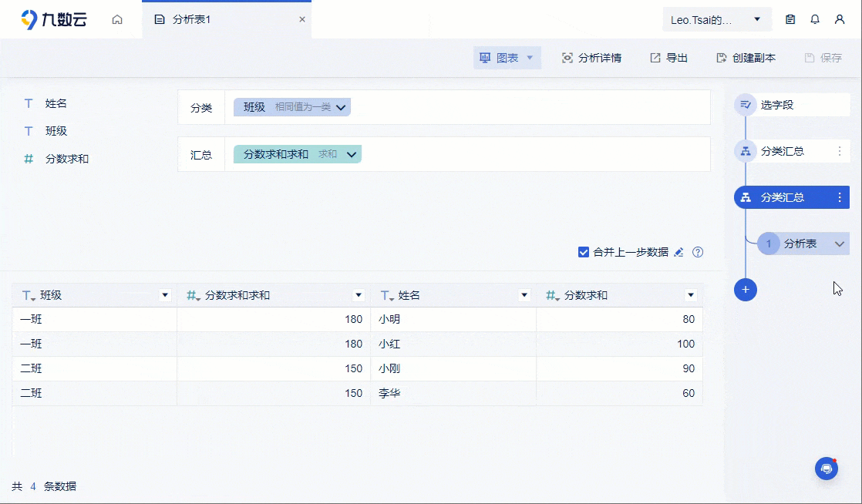This screenshot has height=504, width=862.
Task: Click the blue plus button to add a step
Action: point(745,290)
